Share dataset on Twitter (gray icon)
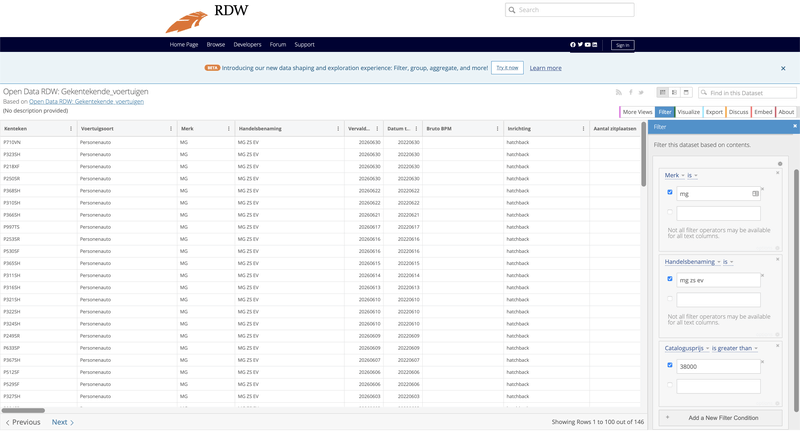The width and height of the screenshot is (800, 432). point(641,92)
